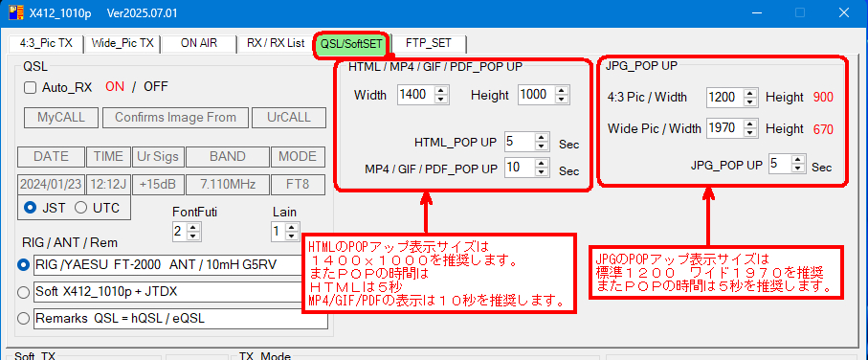Increase the Lain value

292,227
